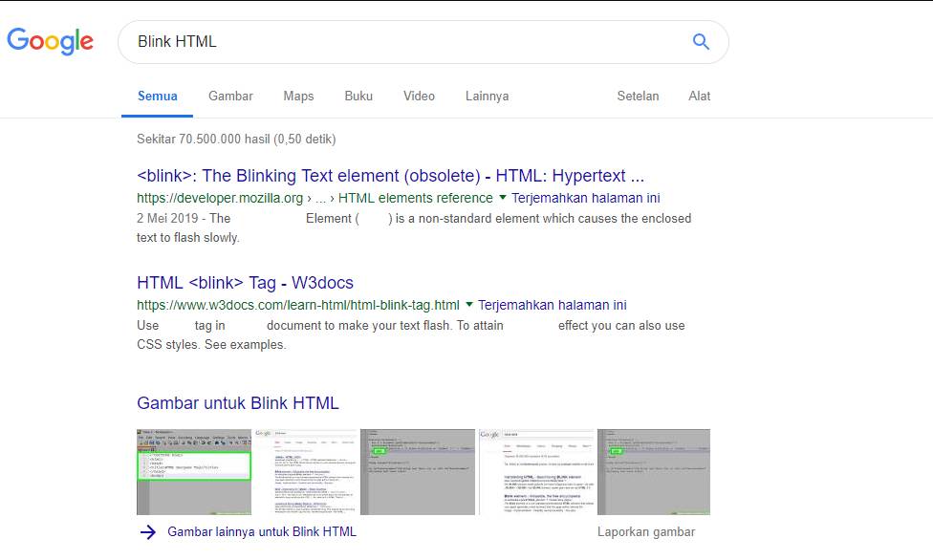Expand the Lainnya menu
Image resolution: width=933 pixels, height=560 pixels.
tap(487, 96)
